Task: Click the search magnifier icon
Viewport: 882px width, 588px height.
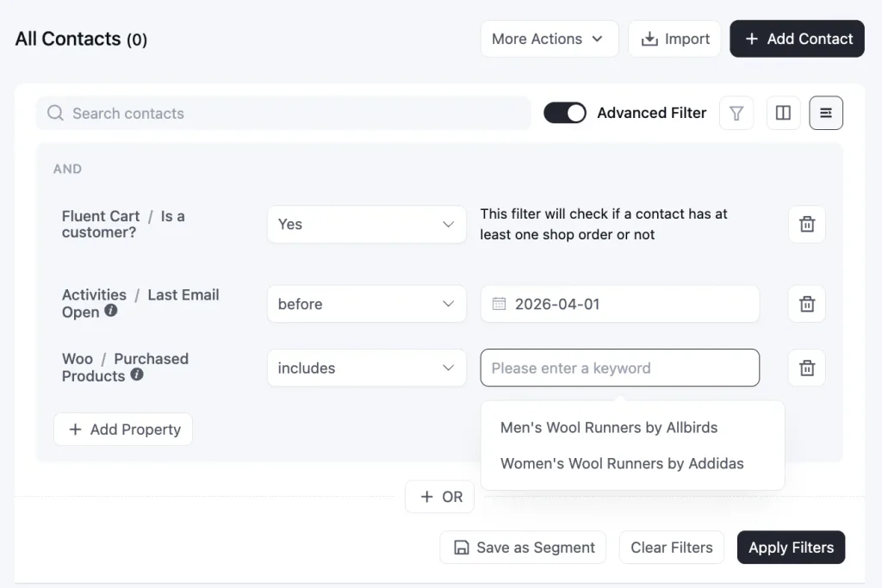Action: pos(55,113)
